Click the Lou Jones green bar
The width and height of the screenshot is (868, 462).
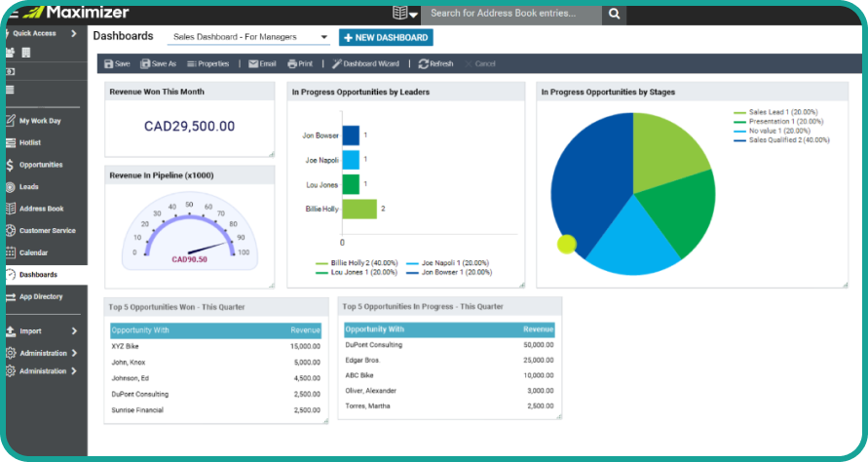351,184
